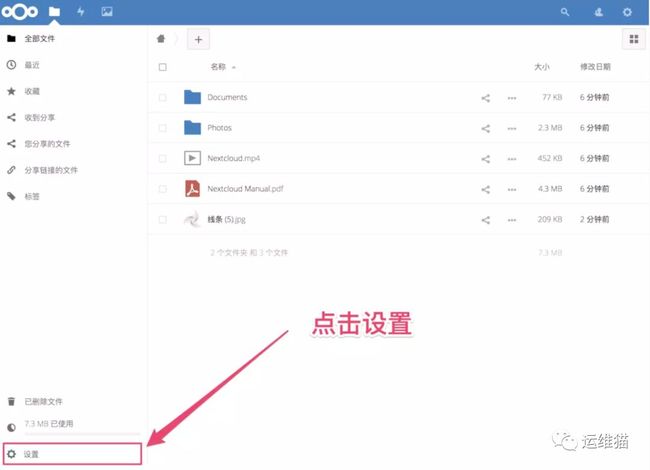Viewport: 650px width, 470px height.
Task: Open the Gallery picture icon
Action: click(107, 12)
